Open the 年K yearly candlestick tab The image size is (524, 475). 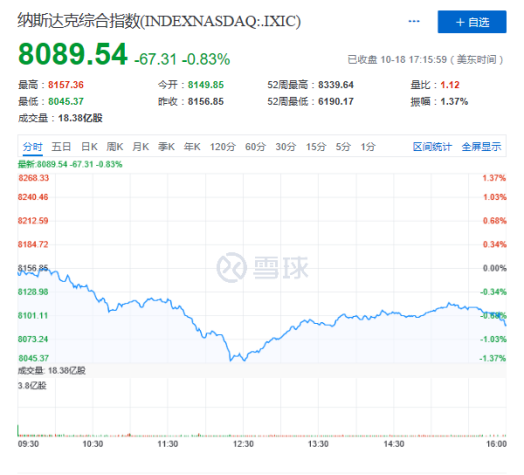click(192, 147)
